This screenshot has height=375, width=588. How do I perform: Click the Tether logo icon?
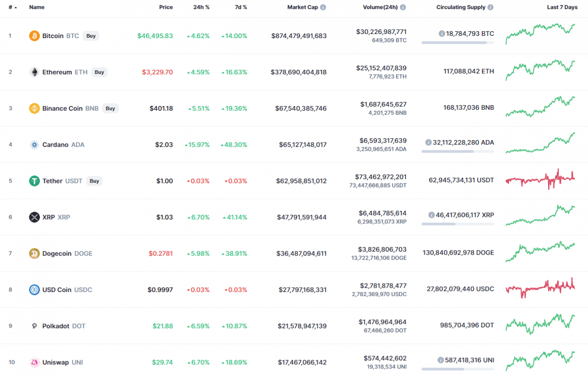[x=34, y=181]
